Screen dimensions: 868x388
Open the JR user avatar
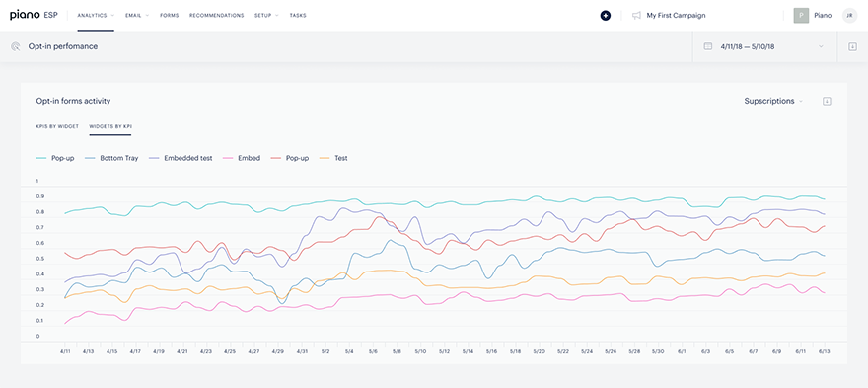849,16
